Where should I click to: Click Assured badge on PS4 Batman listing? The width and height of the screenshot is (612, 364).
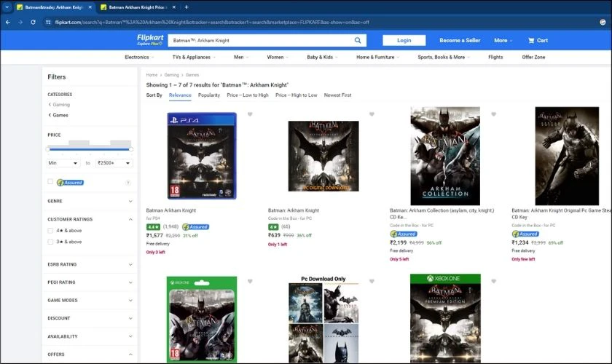tap(196, 226)
